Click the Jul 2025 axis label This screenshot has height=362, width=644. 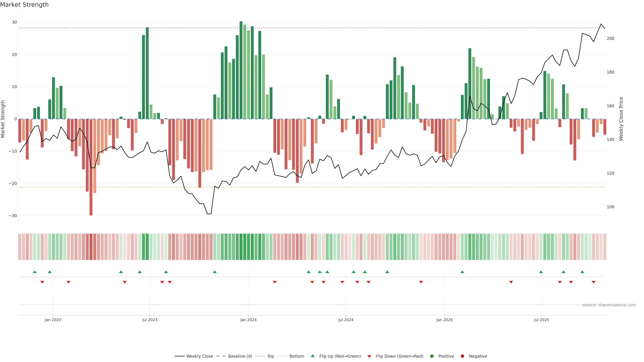(541, 320)
